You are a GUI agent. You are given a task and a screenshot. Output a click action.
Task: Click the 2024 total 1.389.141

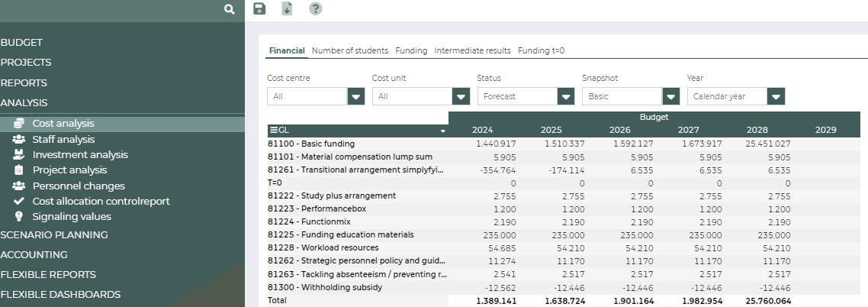point(496,301)
